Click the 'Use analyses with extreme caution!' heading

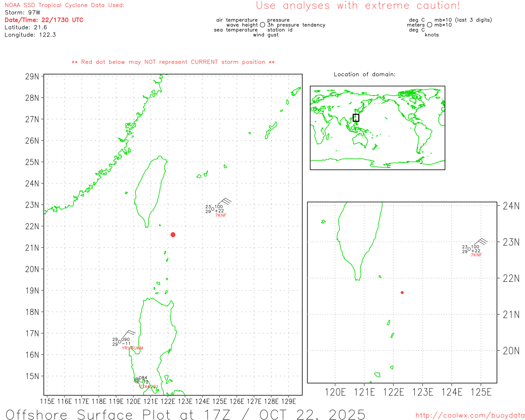358,6
